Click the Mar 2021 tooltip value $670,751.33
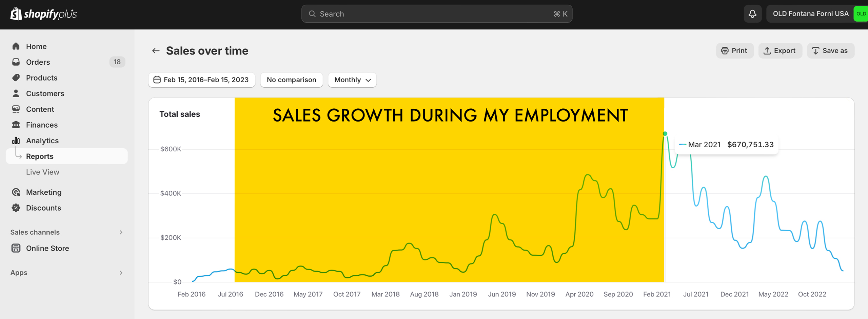Viewport: 868px width, 319px height. point(750,145)
